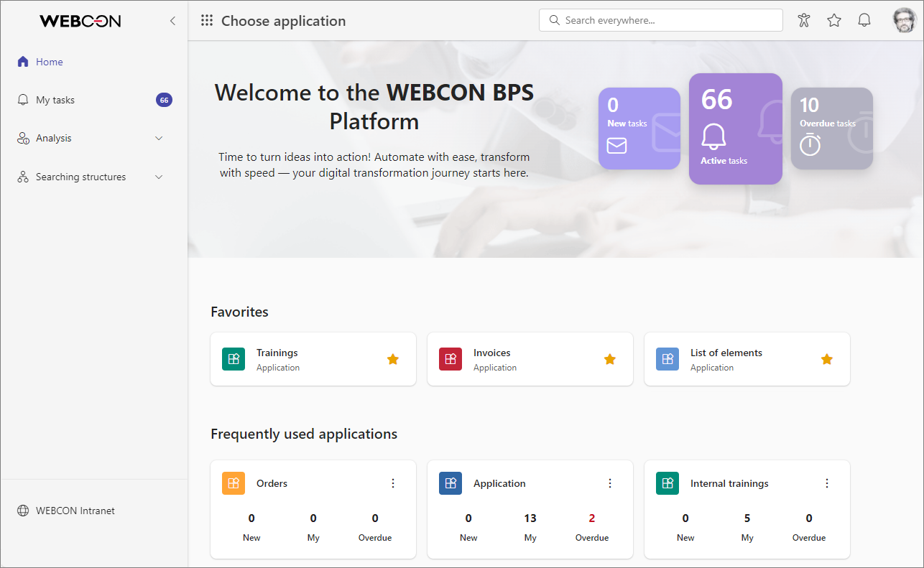Click Application card's 0 New count

[x=468, y=518]
